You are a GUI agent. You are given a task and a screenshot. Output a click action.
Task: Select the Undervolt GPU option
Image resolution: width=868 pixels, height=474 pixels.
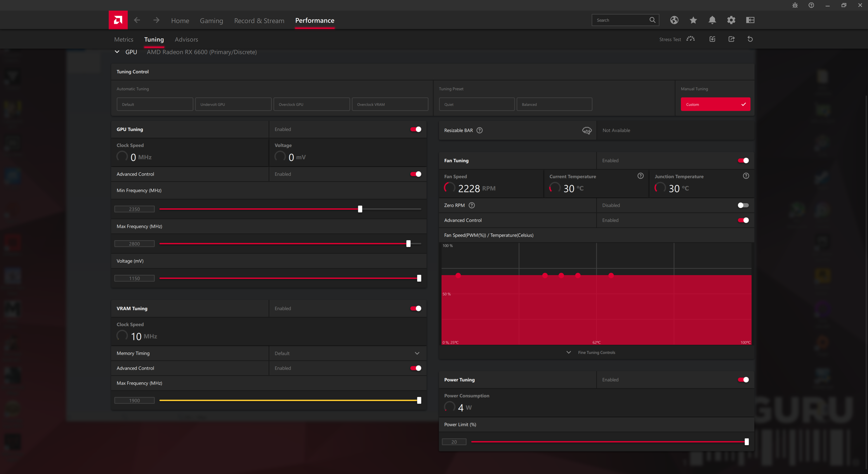click(233, 104)
